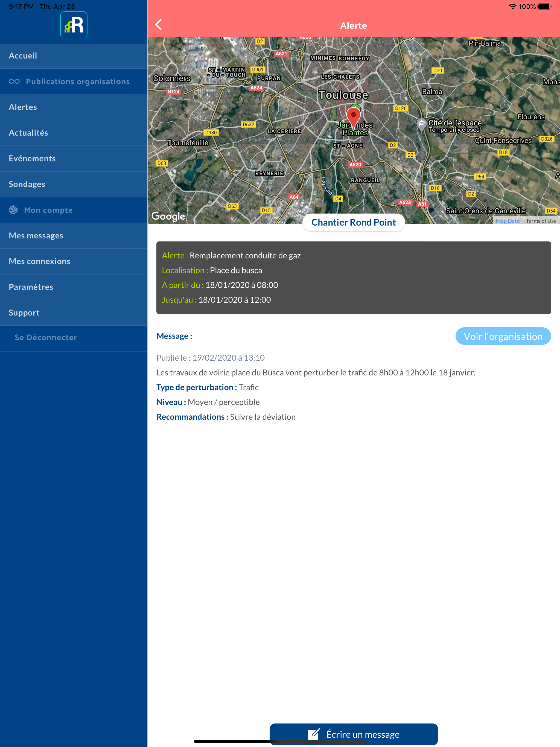Click Voir l'organisation button
The height and width of the screenshot is (747, 560).
coord(503,336)
